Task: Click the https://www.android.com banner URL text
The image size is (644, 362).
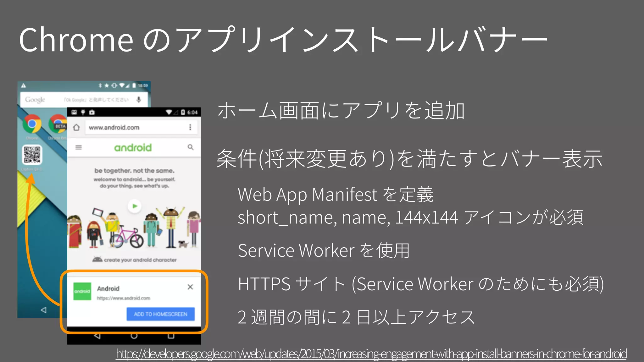Action: tap(124, 298)
